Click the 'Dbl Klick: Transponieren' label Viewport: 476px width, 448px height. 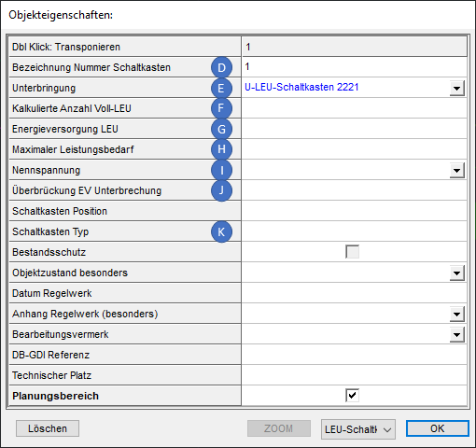click(66, 47)
